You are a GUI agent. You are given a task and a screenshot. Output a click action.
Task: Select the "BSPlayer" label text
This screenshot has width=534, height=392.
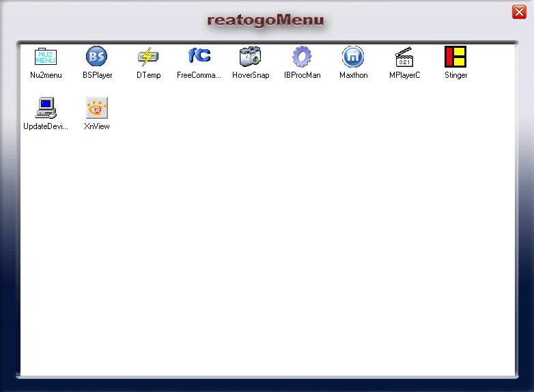tap(98, 75)
